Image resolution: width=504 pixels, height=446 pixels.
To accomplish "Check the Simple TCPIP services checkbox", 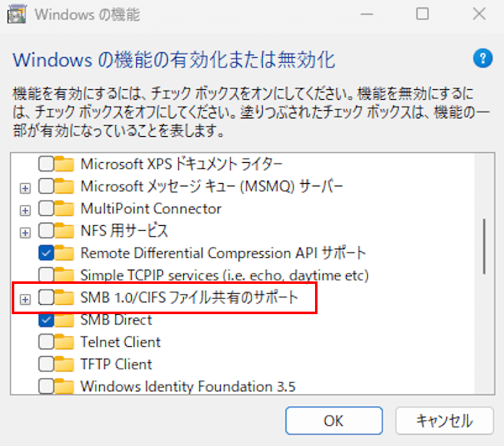I will (x=46, y=275).
